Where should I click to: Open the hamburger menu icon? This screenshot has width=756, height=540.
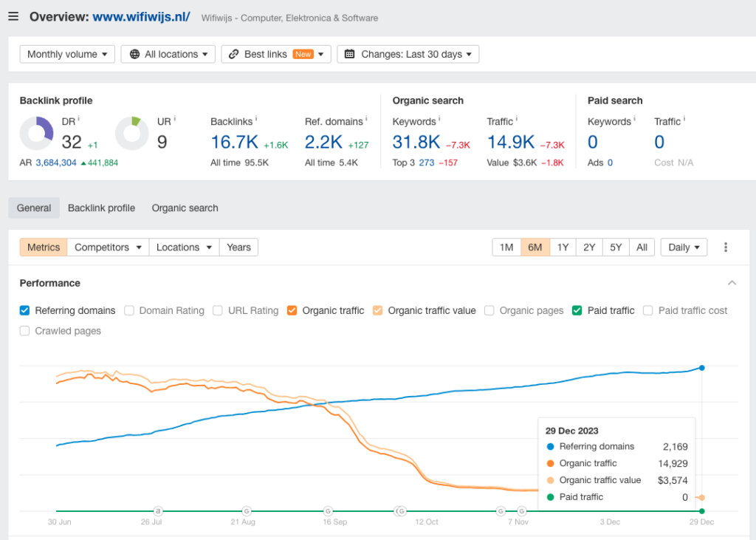(13, 16)
